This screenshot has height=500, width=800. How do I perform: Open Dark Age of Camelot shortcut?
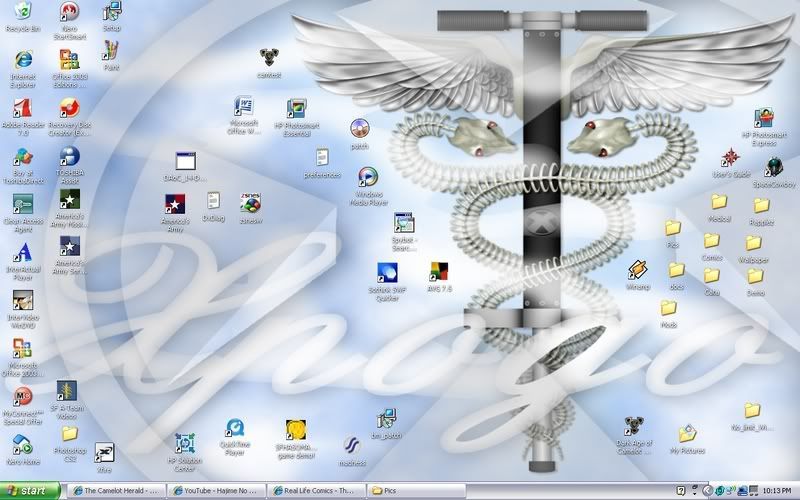[x=634, y=427]
